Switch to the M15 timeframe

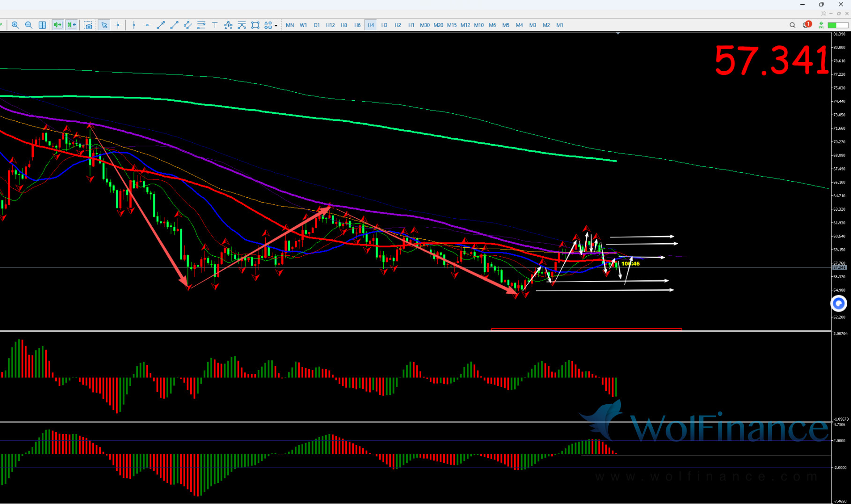(452, 25)
